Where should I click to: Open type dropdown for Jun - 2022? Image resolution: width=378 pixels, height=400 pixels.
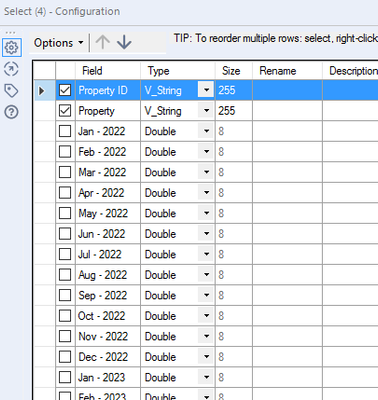point(206,234)
